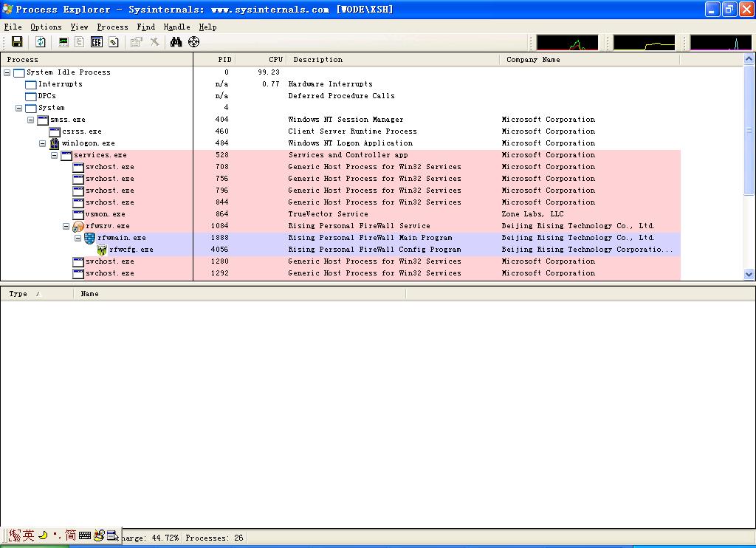Click the IME help icon beside soft keyboard
Image resolution: width=756 pixels, height=548 pixels.
99,535
